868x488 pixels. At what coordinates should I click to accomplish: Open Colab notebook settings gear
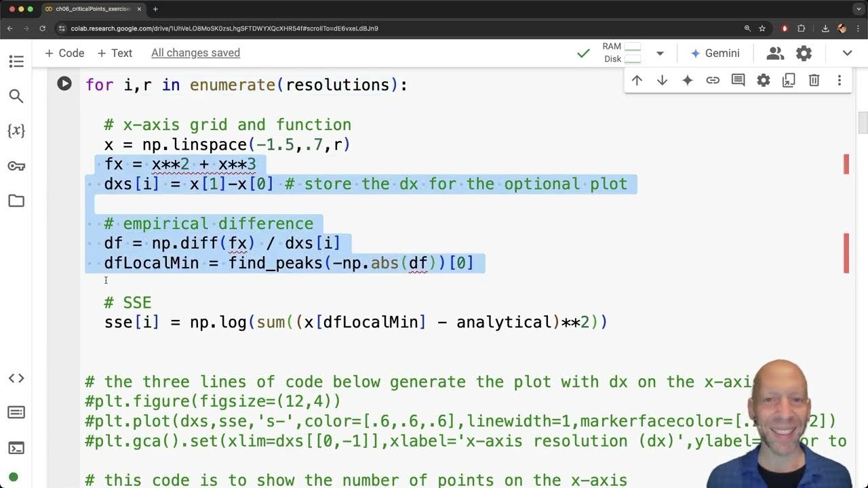coord(804,53)
